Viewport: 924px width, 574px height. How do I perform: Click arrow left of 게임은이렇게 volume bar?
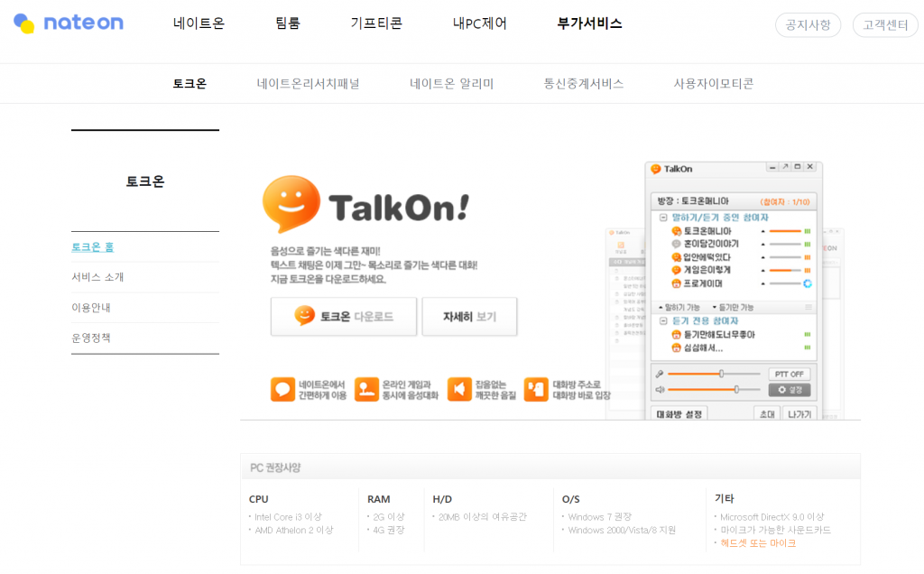pyautogui.click(x=763, y=270)
